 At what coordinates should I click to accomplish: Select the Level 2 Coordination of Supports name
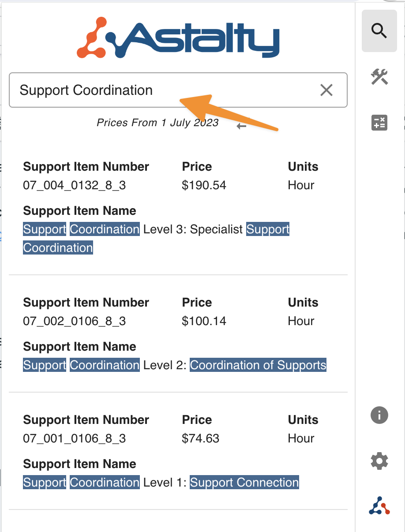coord(174,365)
